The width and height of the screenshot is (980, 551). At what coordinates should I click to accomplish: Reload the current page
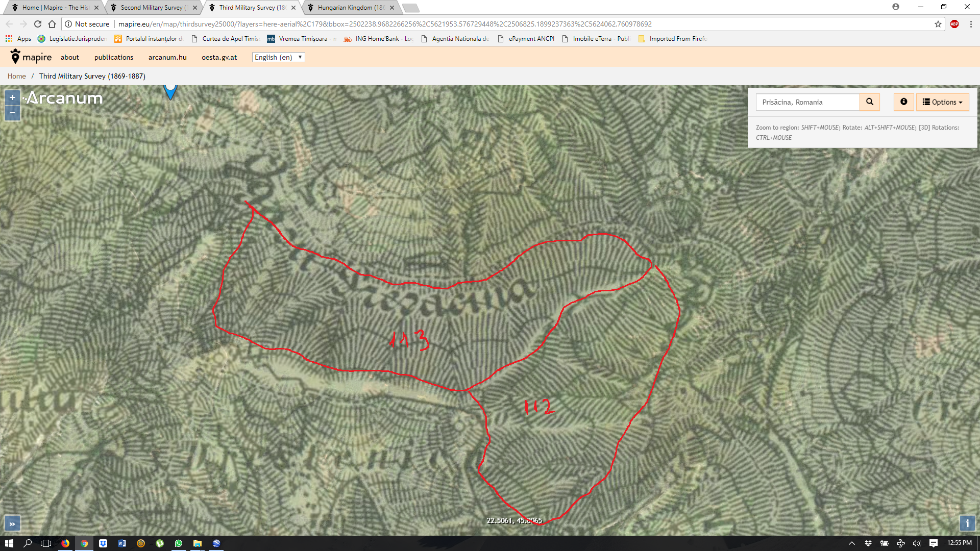click(x=38, y=24)
